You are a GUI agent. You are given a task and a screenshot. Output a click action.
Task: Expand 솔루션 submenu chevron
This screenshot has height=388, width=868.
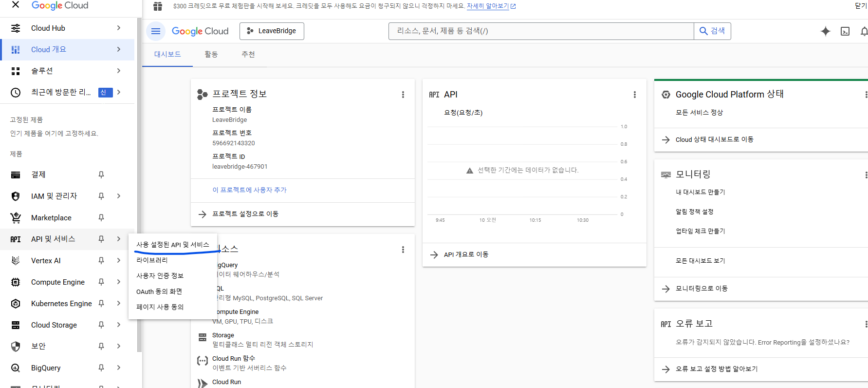[x=119, y=71]
